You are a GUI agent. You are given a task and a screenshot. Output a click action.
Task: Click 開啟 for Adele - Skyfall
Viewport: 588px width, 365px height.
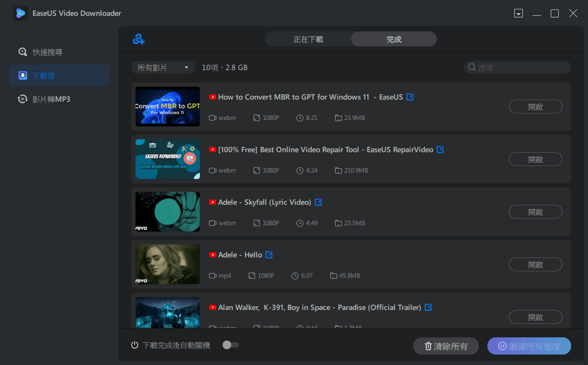pyautogui.click(x=536, y=212)
